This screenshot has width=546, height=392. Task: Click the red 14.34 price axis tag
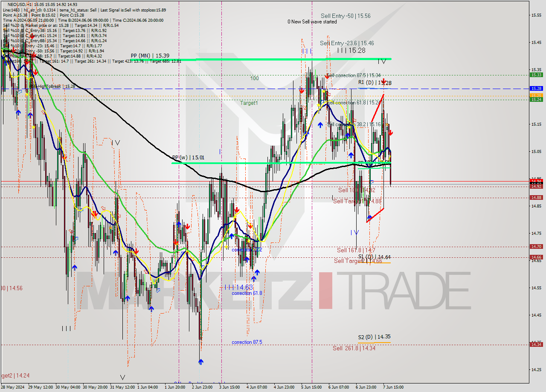coord(536,344)
